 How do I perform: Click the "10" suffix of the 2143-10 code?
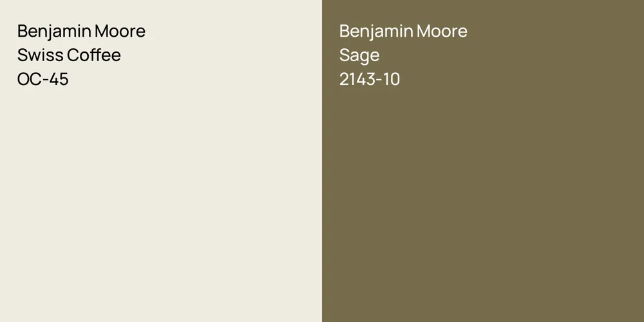[x=392, y=79]
